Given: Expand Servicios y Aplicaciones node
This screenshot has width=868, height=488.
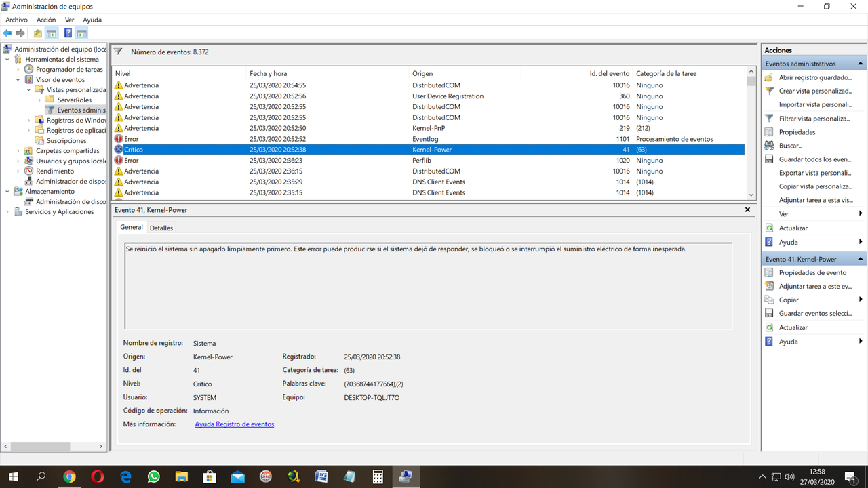Looking at the screenshot, I should click(x=8, y=211).
